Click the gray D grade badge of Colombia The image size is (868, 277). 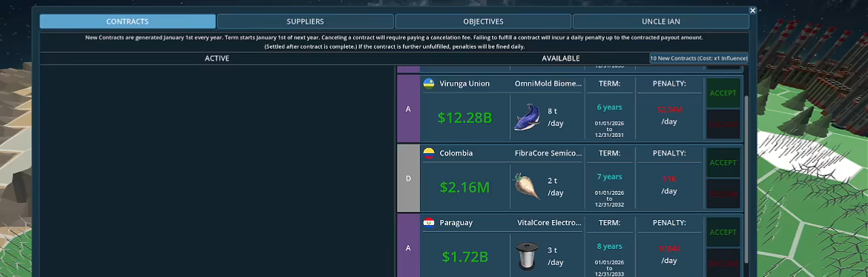click(409, 178)
